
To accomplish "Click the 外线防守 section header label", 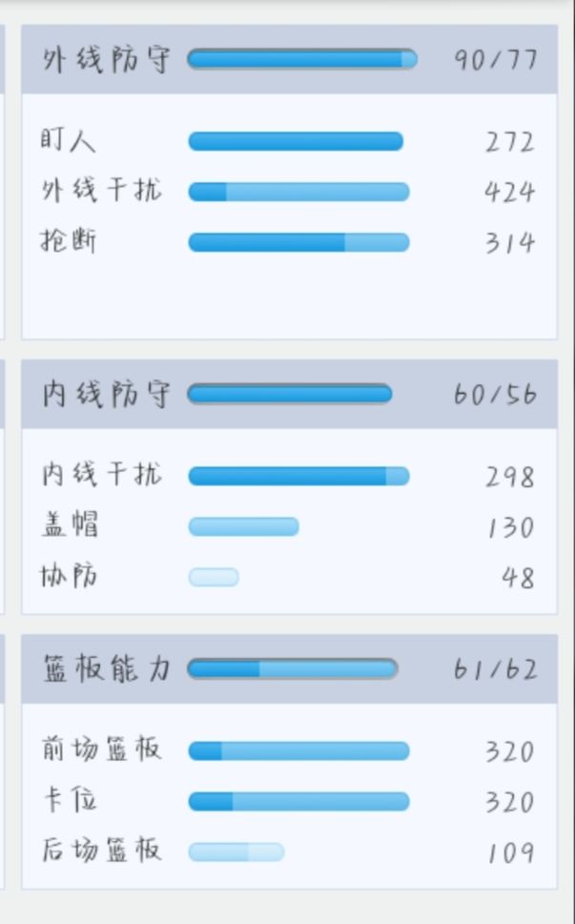I will 106,59.
